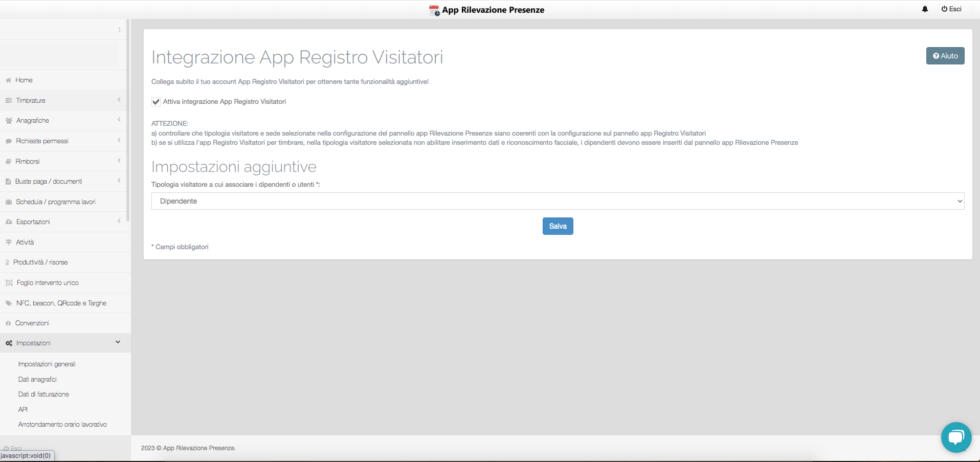Expand the Timbrature menu chevron
980x462 pixels.
[x=119, y=100]
